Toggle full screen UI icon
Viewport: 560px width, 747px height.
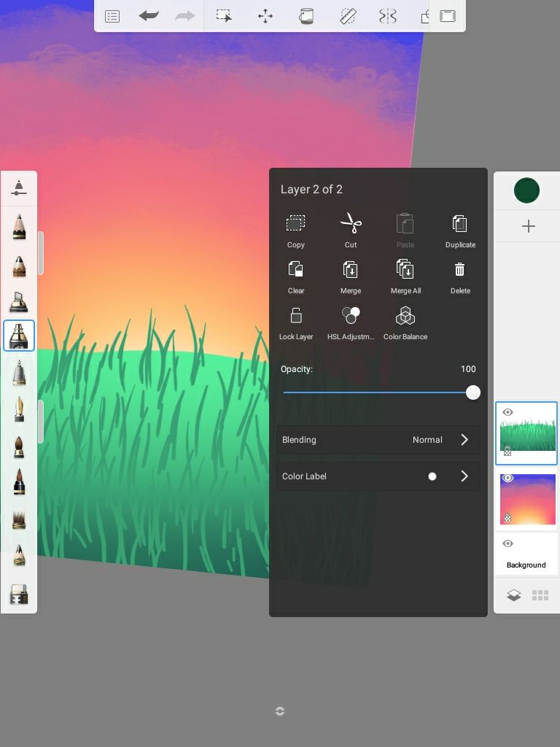click(447, 16)
